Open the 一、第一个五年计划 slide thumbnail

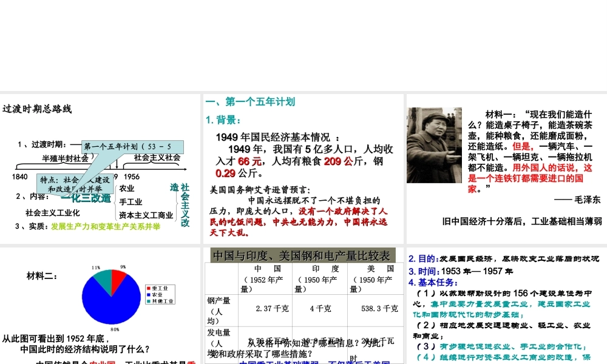303,169
